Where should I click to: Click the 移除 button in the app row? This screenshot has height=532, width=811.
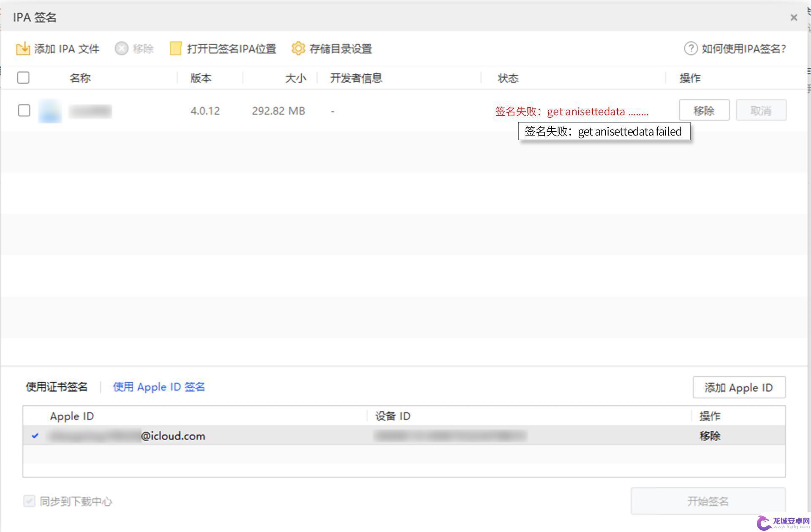[704, 110]
